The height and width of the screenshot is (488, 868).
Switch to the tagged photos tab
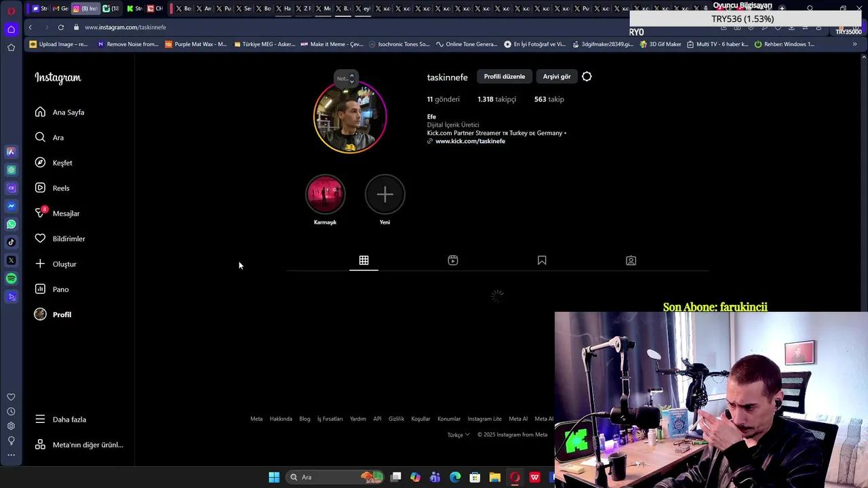pos(631,260)
